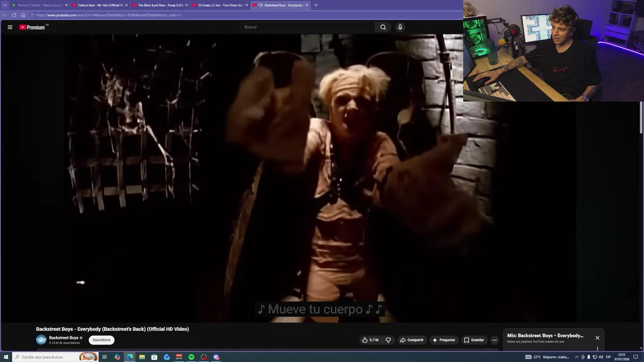The image size is (644, 362).
Task: Open the Compartir share dialog
Action: tap(412, 340)
